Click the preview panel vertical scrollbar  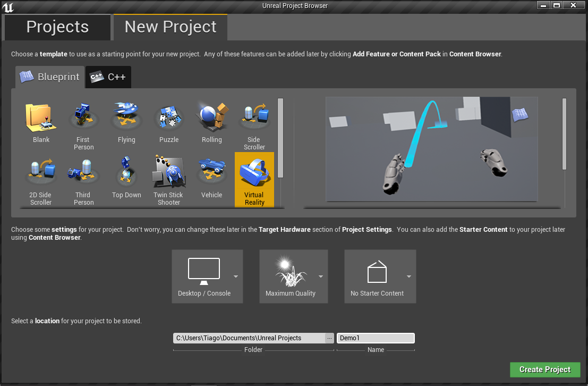[564, 133]
